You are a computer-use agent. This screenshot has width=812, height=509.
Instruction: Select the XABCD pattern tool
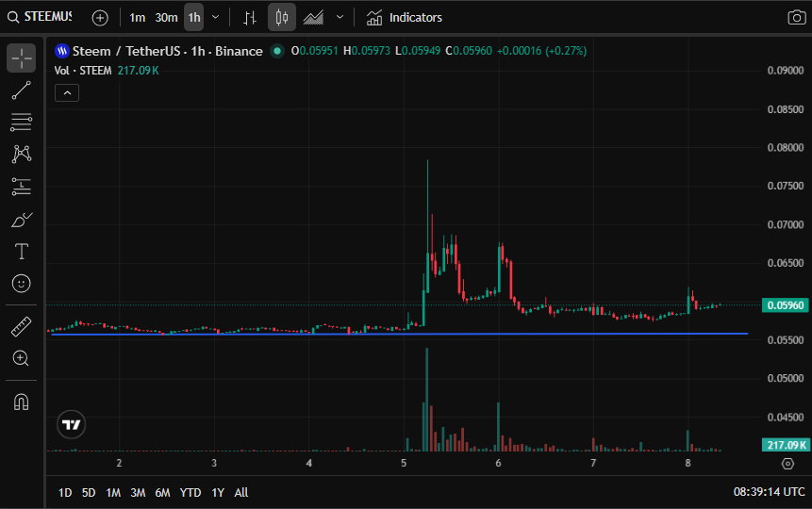pos(22,154)
